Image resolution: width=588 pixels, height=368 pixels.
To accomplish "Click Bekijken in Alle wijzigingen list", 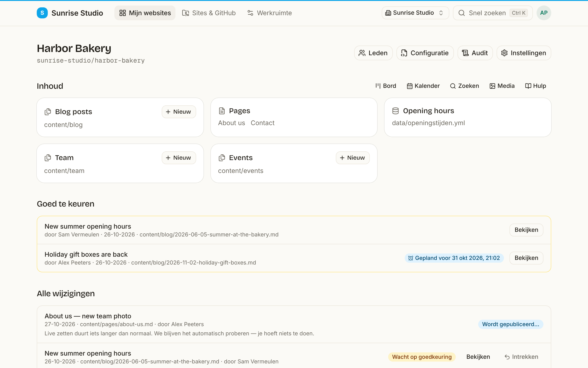I will tap(478, 357).
